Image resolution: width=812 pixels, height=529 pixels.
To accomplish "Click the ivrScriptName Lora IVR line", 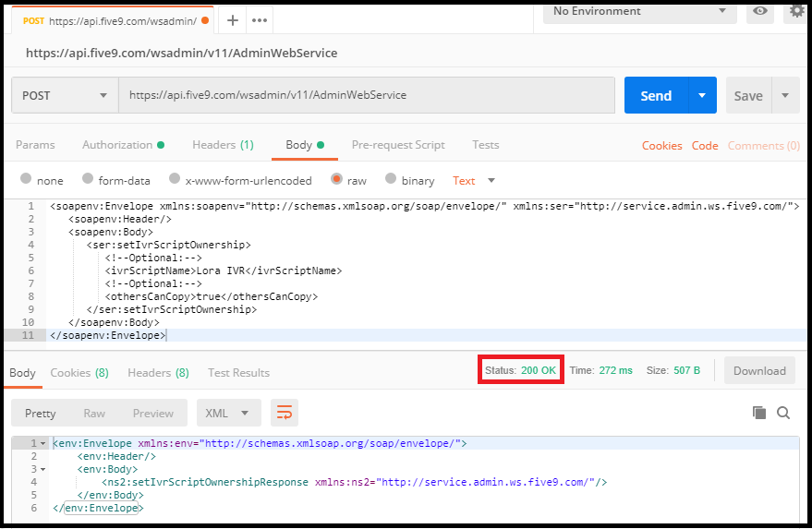I will coord(224,271).
